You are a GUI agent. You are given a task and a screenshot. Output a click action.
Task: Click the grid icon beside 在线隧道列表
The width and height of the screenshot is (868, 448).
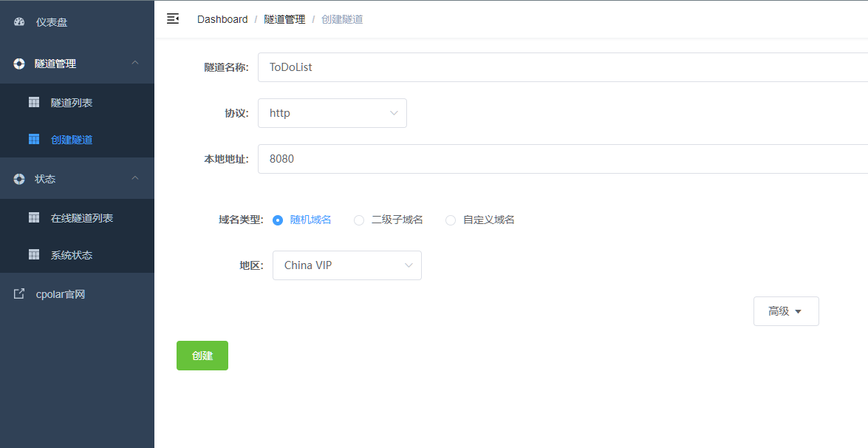tap(34, 217)
